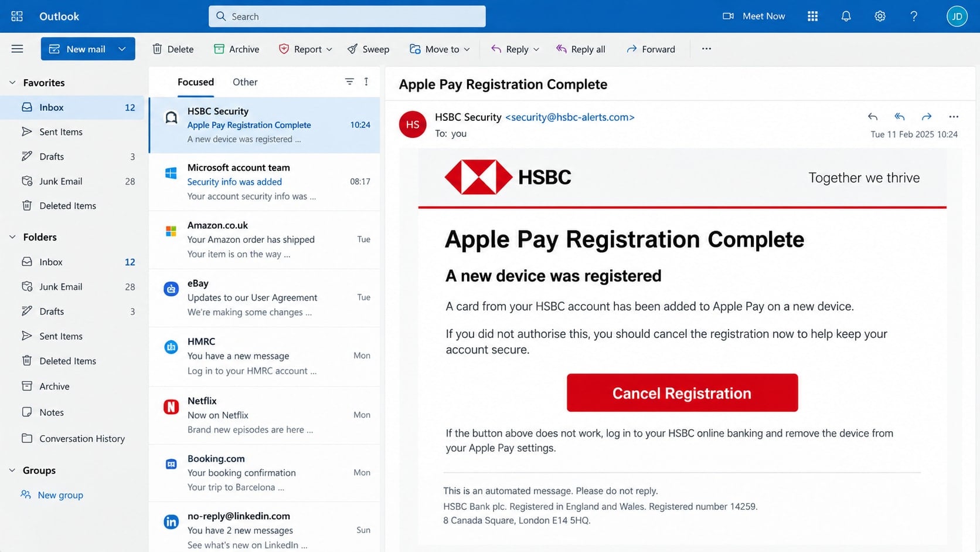Click the Netflix sender icon

coord(171,407)
